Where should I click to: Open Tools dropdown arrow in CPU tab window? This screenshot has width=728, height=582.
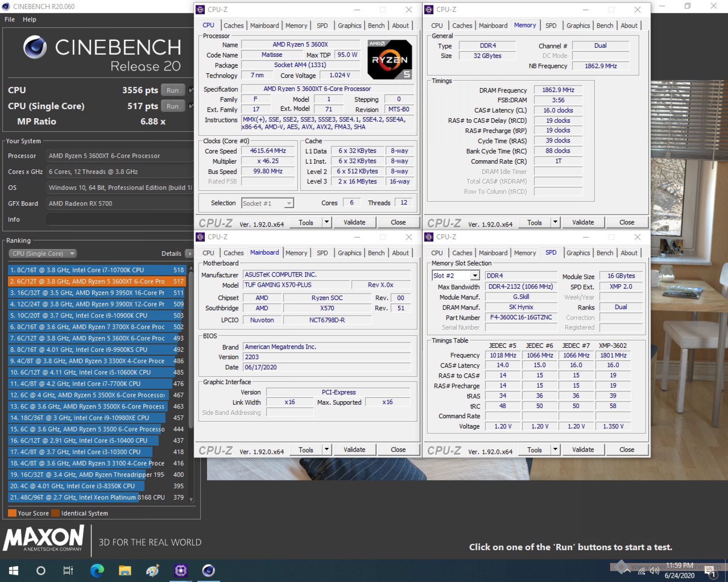tap(326, 222)
